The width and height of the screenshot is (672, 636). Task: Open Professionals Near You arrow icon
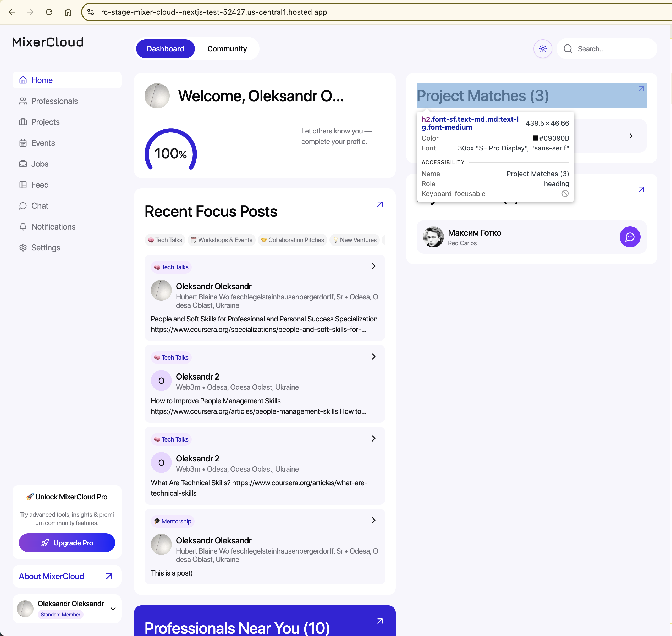379,621
